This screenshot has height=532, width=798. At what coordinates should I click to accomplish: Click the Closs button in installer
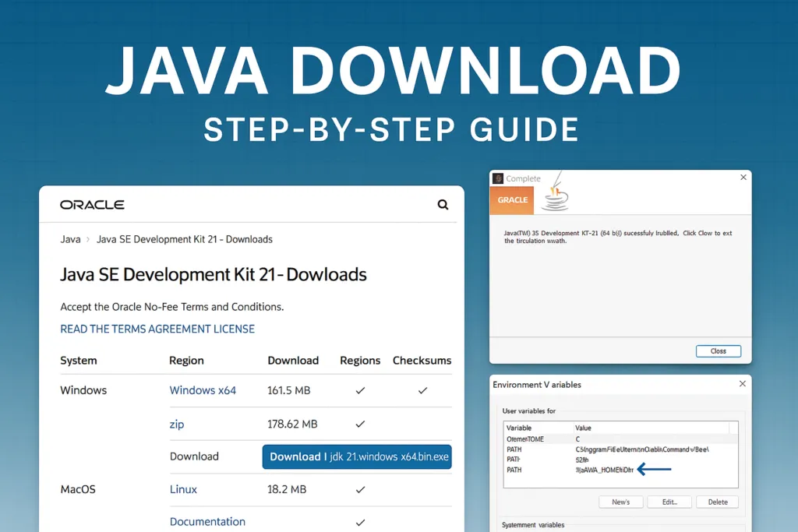pos(718,351)
